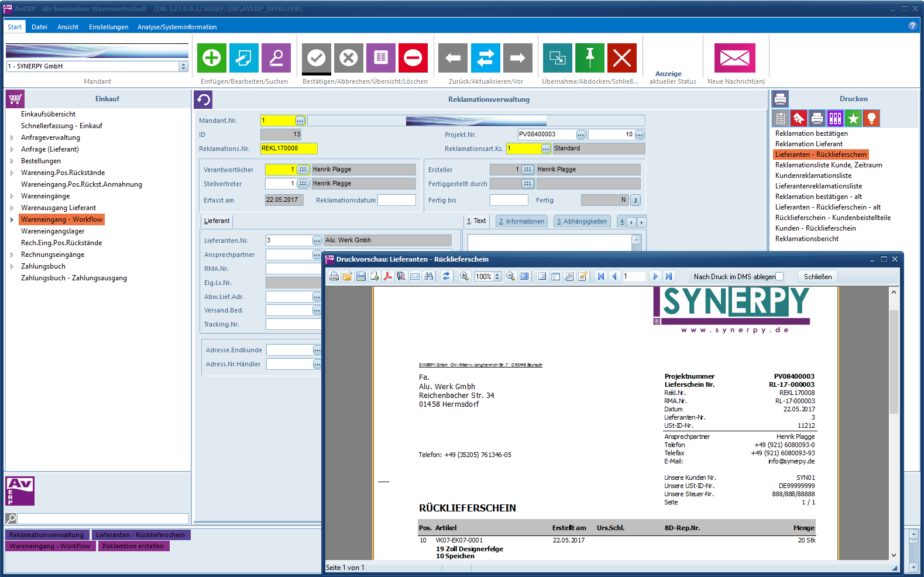The image size is (924, 577).
Task: Click the green Einfügen plus icon
Action: click(211, 58)
